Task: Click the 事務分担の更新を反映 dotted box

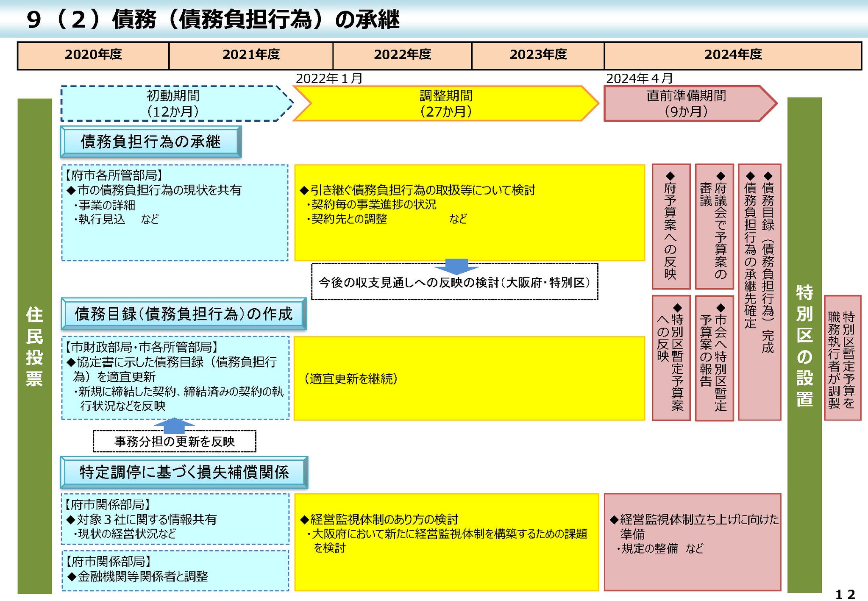Action: click(x=174, y=442)
